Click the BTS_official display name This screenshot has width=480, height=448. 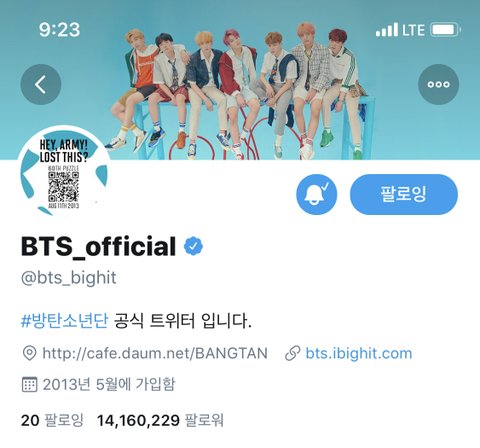pos(98,246)
